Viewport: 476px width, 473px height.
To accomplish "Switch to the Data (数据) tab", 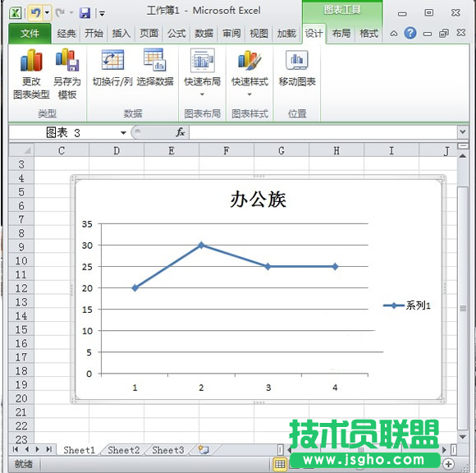I will pyautogui.click(x=204, y=34).
